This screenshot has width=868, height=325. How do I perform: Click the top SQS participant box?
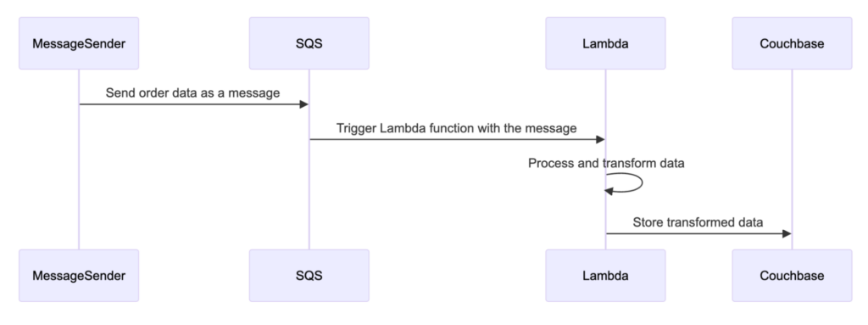tap(309, 43)
